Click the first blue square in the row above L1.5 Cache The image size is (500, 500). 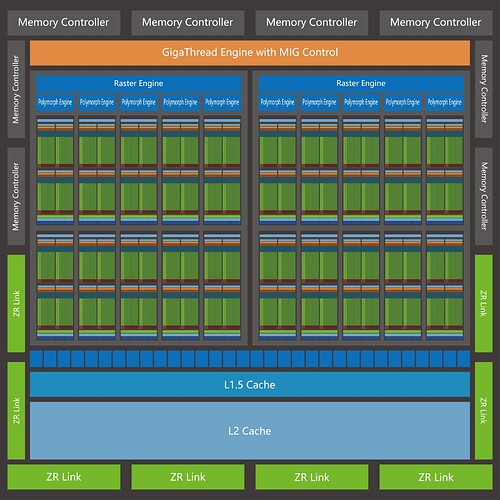(36, 359)
